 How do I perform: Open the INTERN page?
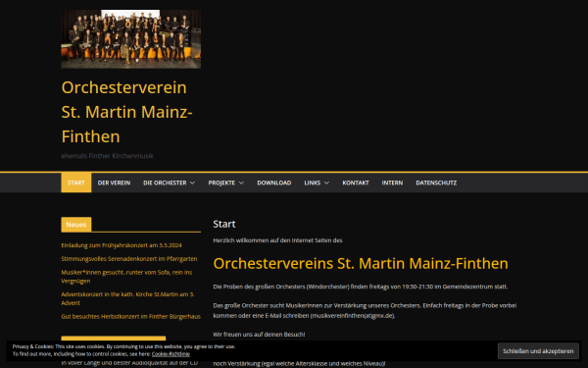(x=392, y=183)
